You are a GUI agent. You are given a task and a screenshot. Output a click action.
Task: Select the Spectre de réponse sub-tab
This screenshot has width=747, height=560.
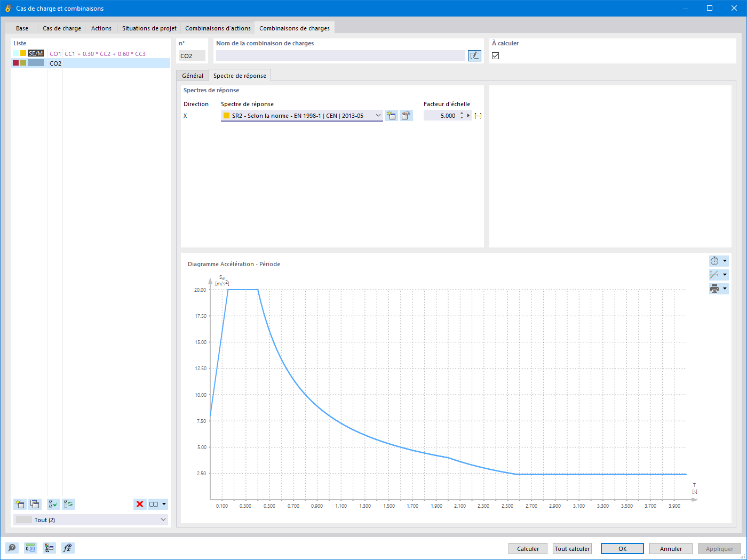click(240, 76)
